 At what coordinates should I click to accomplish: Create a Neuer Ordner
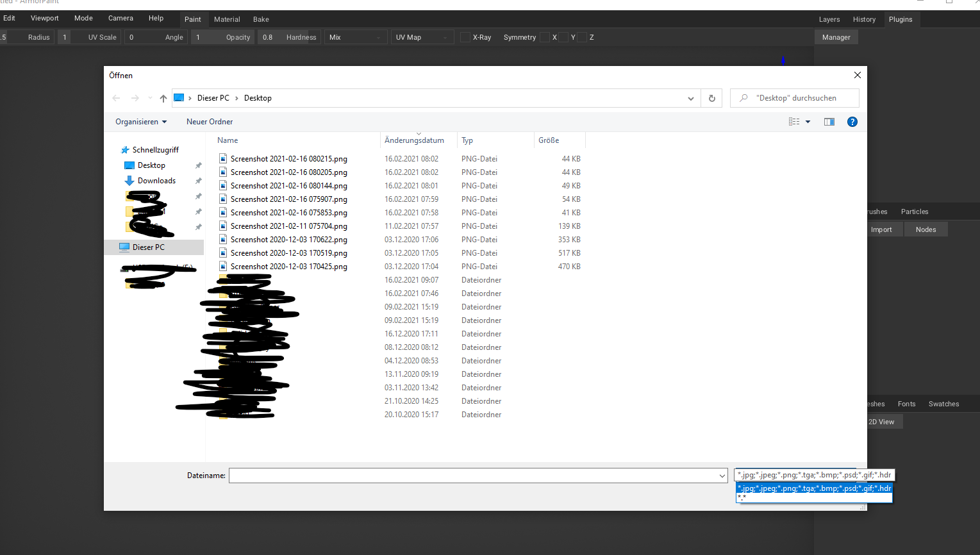[x=210, y=121]
